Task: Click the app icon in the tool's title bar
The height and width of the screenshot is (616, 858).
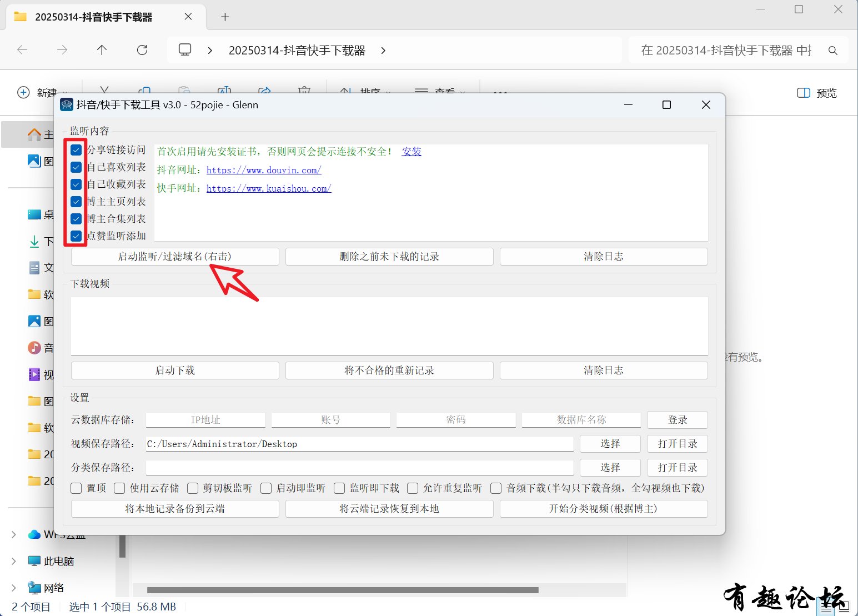Action: [x=67, y=105]
